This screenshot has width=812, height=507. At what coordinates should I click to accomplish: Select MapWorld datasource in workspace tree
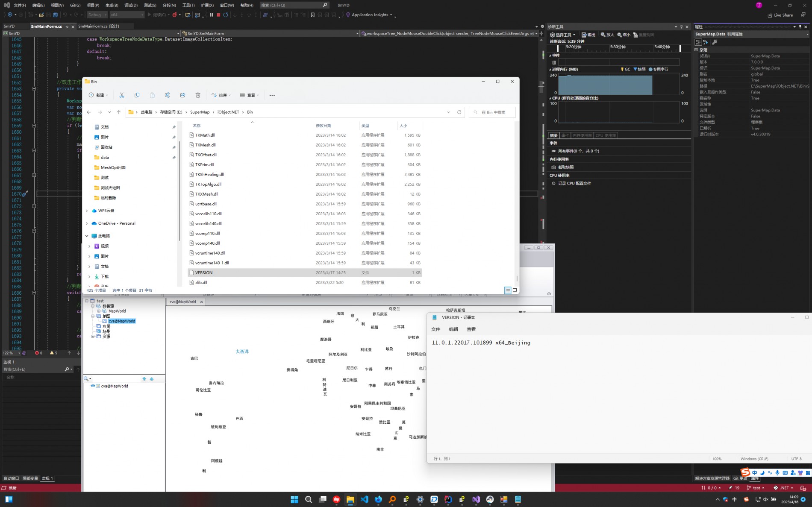coord(117,311)
